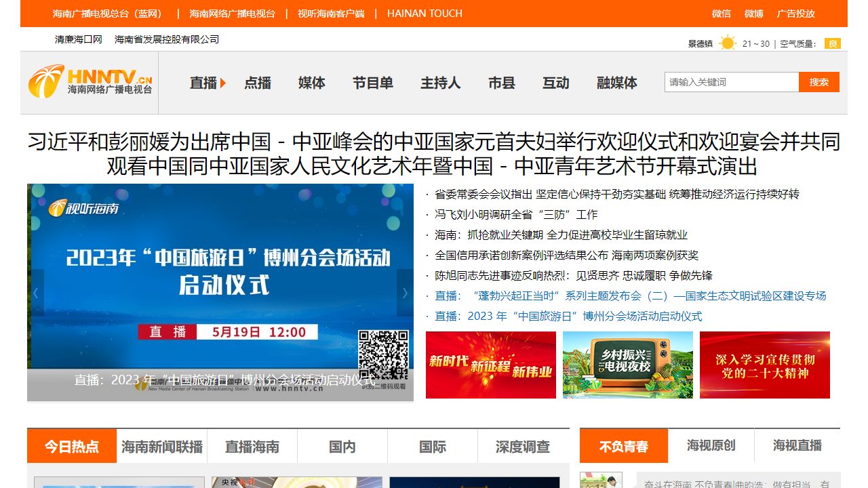Open the 微信 link
This screenshot has width=868, height=488.
tap(722, 14)
